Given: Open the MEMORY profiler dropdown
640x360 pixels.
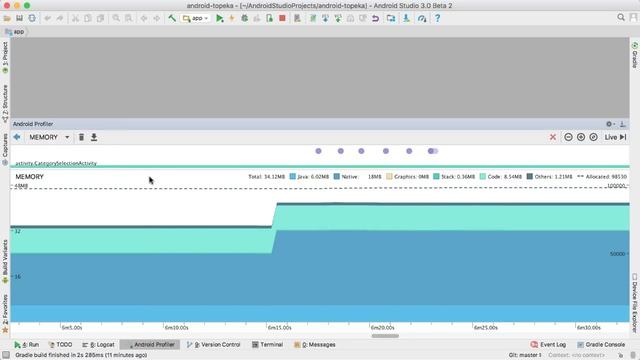Looking at the screenshot, I should (x=49, y=137).
